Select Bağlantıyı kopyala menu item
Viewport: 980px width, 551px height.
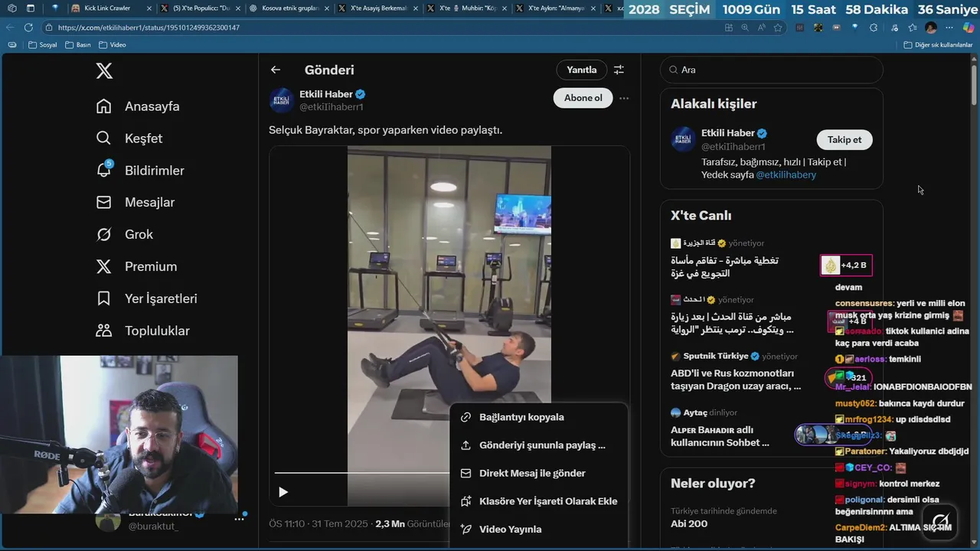click(538, 417)
